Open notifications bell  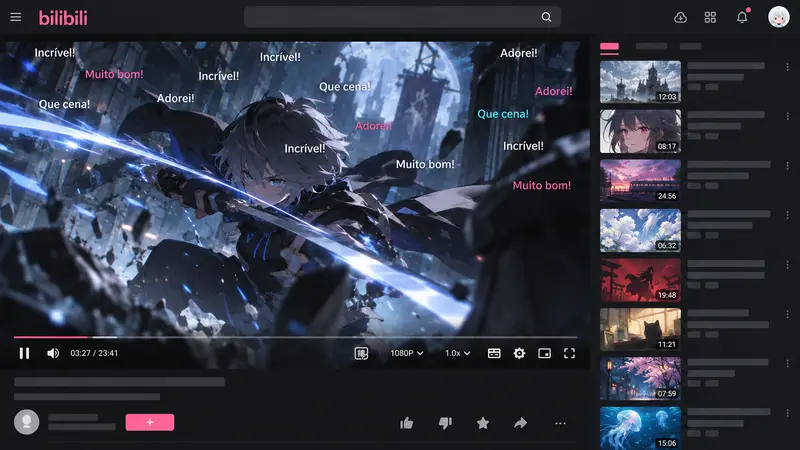[x=742, y=17]
